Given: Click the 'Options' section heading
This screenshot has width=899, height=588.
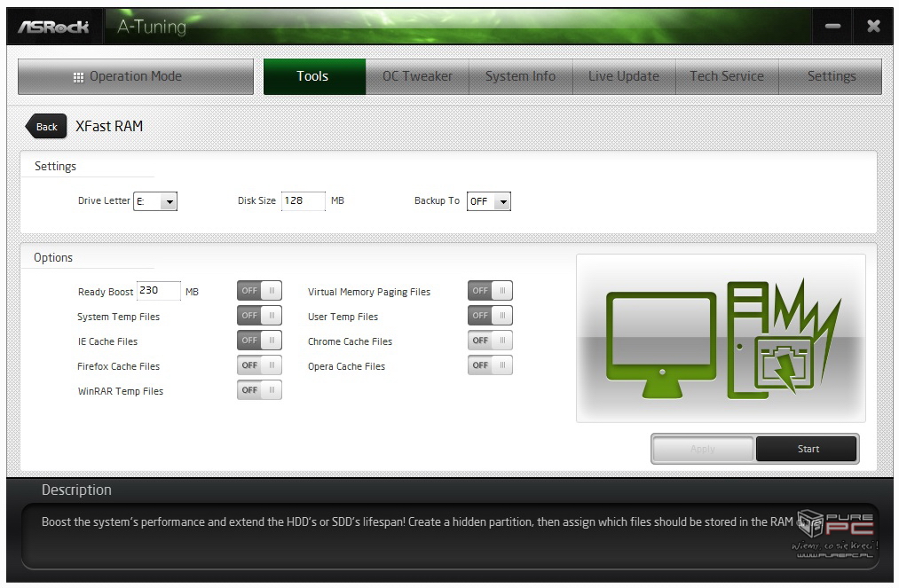Looking at the screenshot, I should tap(53, 257).
